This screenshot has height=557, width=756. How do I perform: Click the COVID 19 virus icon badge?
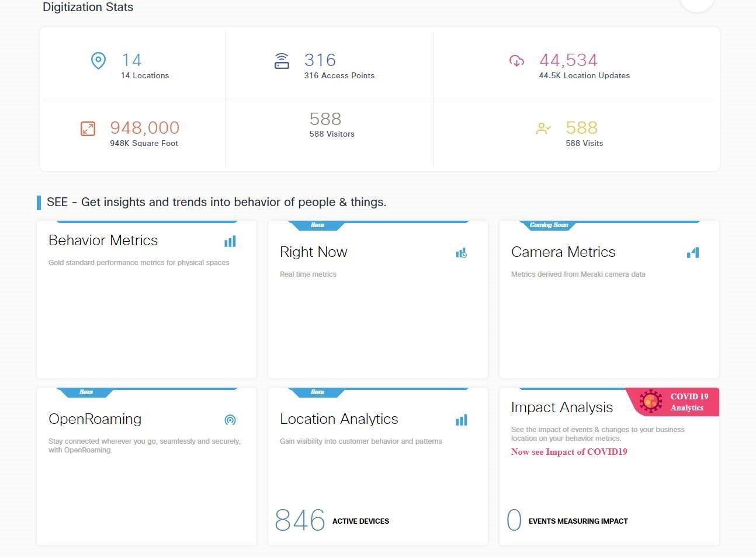coord(650,401)
